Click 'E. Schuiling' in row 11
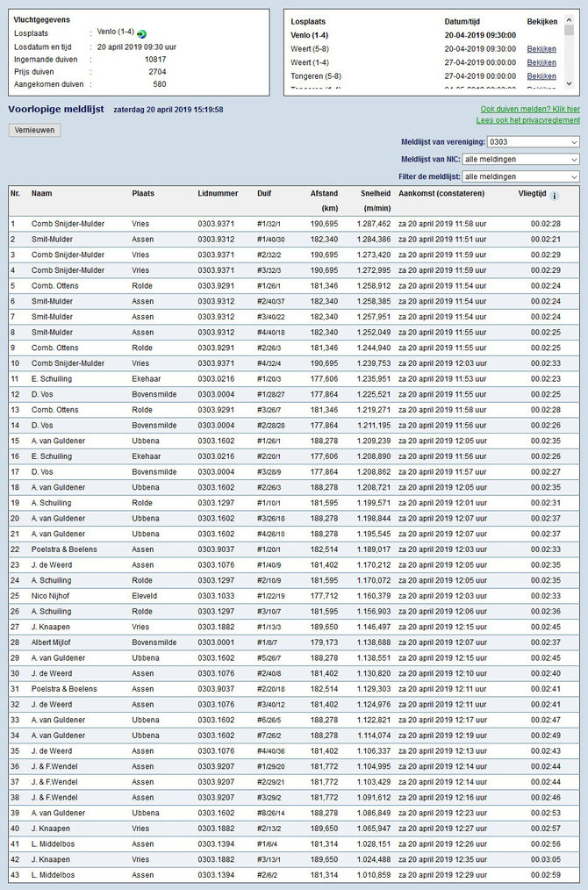Viewport: 588px width, 890px height. point(52,379)
